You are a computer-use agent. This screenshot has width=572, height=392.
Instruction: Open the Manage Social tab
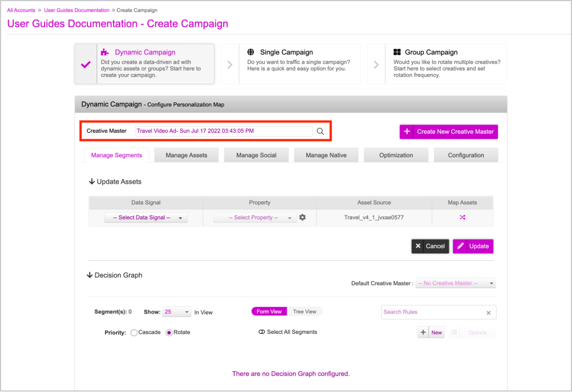click(x=256, y=155)
